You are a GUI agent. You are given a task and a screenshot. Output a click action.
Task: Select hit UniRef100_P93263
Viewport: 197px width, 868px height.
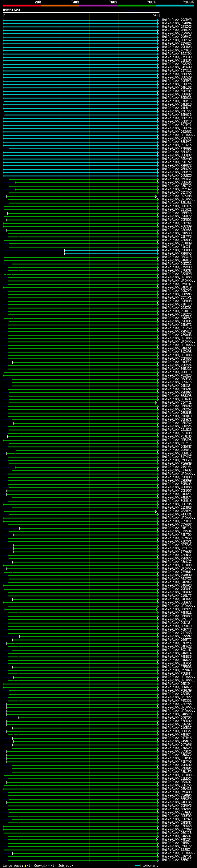[x=176, y=64]
